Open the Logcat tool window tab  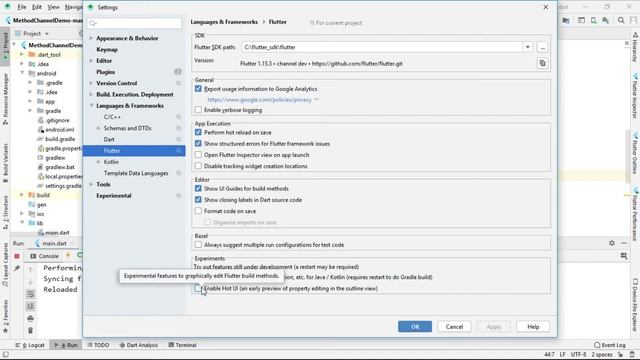30,345
